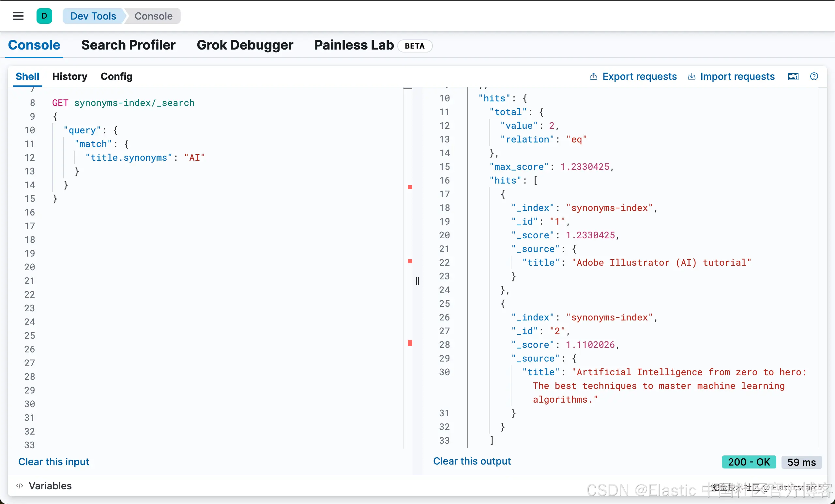Open the Config tab
The image size is (835, 504).
[x=116, y=77]
